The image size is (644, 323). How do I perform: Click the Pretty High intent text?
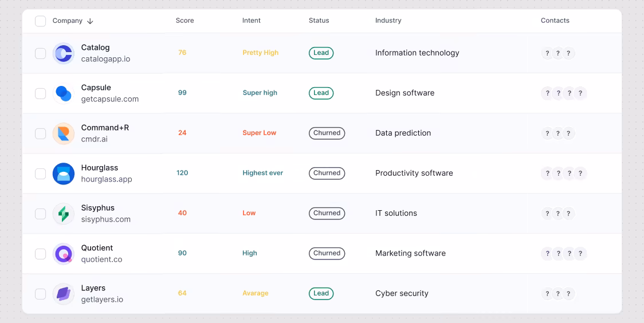(260, 53)
